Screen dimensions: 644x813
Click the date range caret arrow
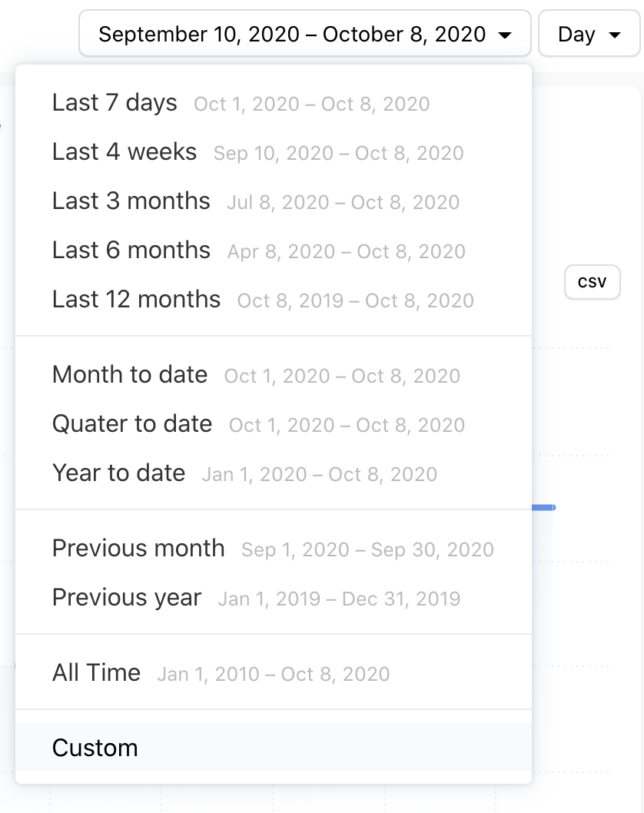pyautogui.click(x=505, y=35)
